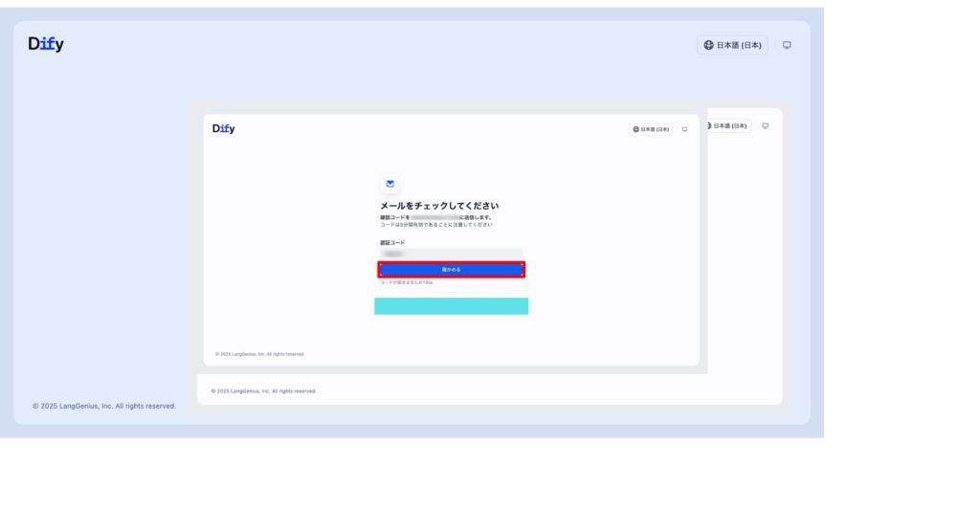980x513 pixels.
Task: Click the 認証コード verification code input field
Action: [x=451, y=254]
